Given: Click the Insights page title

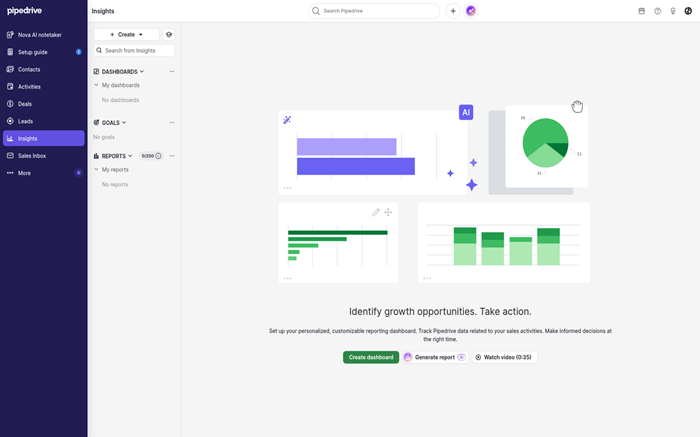Looking at the screenshot, I should tap(103, 11).
